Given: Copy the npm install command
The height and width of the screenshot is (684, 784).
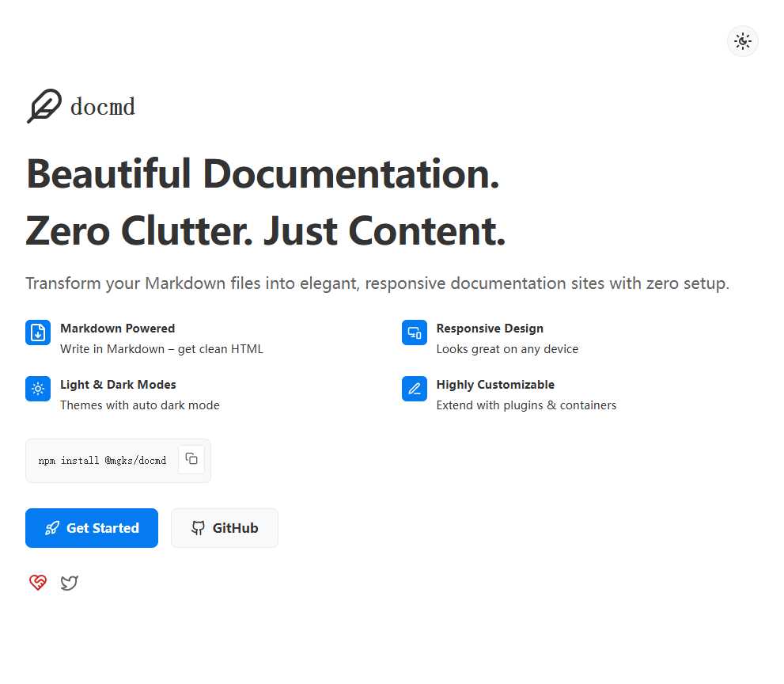Looking at the screenshot, I should [x=191, y=459].
